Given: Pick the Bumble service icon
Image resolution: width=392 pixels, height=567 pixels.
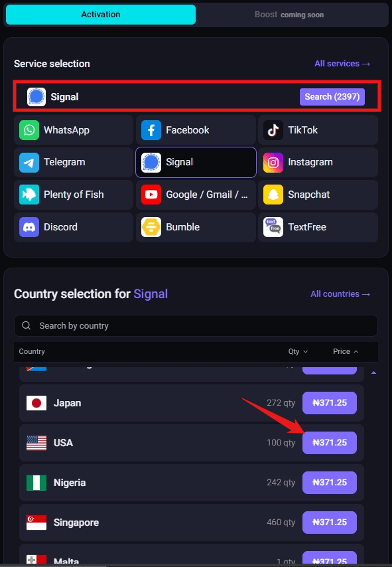Looking at the screenshot, I should click(x=151, y=227).
